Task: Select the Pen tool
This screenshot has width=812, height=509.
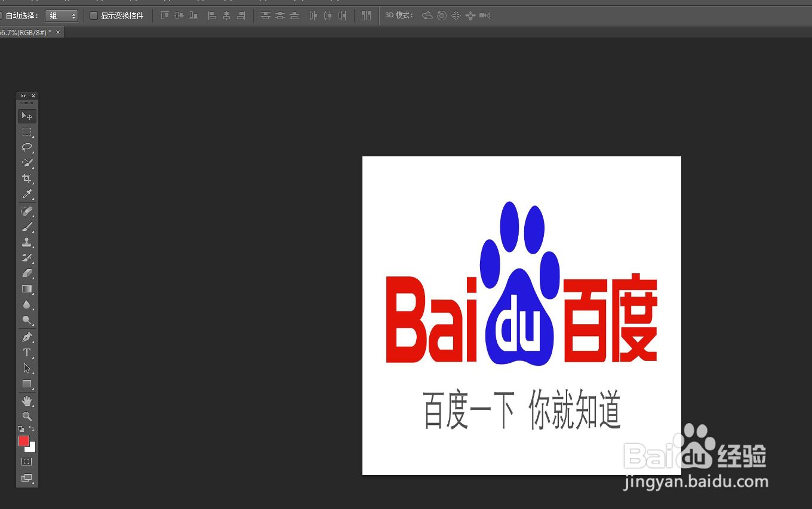Action: 27,337
